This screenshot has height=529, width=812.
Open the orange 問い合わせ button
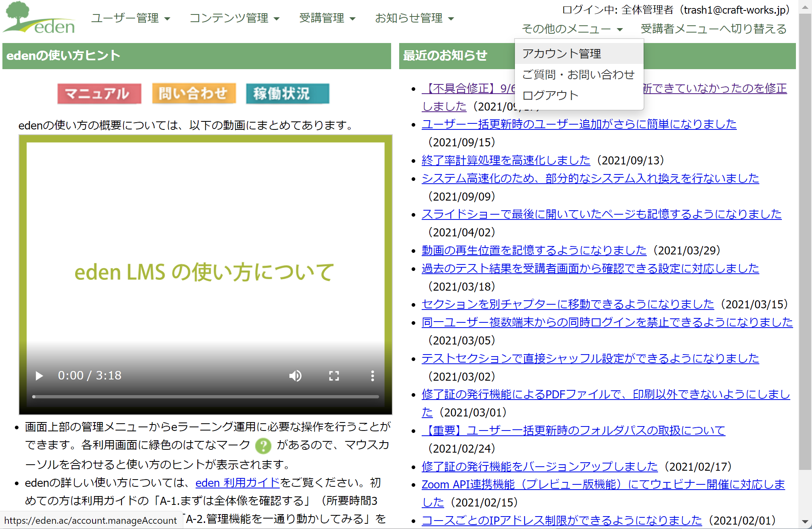pos(194,94)
